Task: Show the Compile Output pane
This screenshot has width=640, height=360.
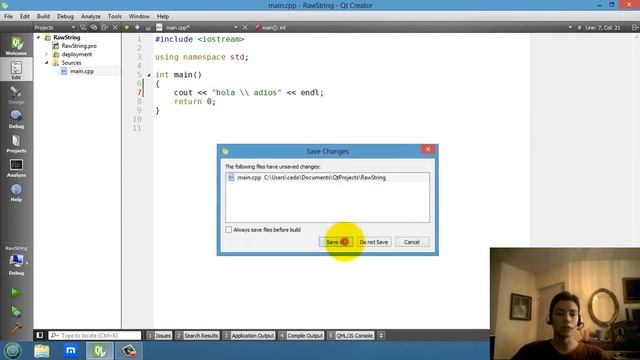Action: (301, 336)
